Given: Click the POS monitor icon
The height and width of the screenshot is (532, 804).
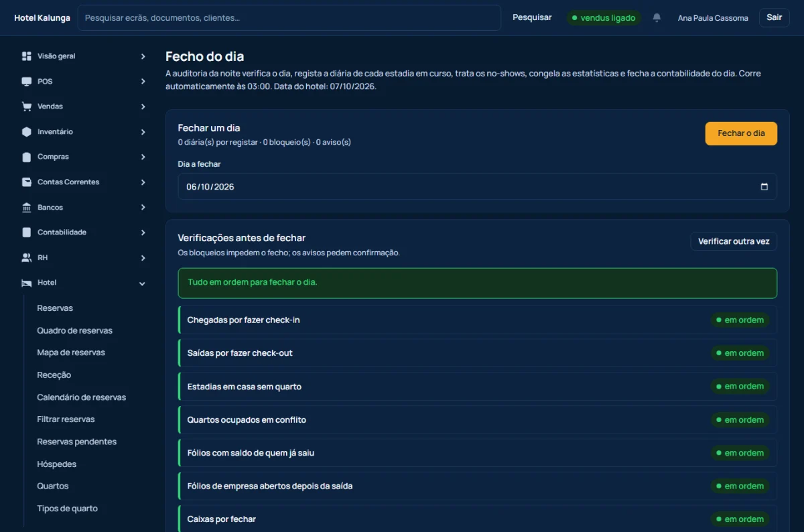Looking at the screenshot, I should coord(26,82).
